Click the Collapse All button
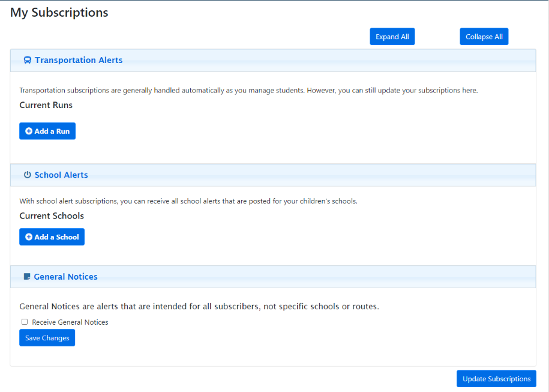The height and width of the screenshot is (392, 549). [484, 37]
